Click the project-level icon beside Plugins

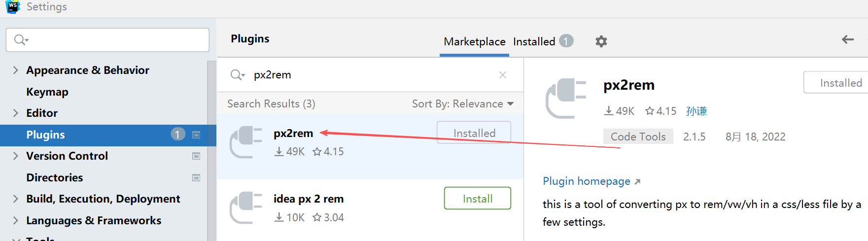pyautogui.click(x=196, y=135)
